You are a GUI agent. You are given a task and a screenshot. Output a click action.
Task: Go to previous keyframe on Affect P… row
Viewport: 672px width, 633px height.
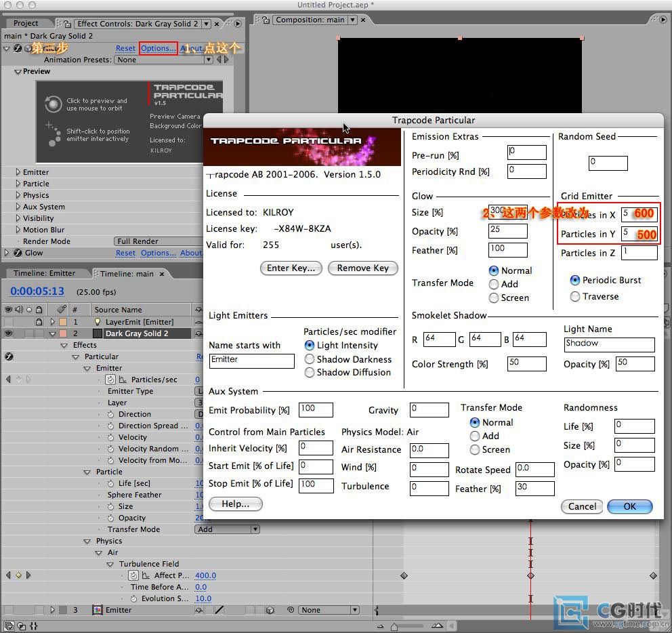click(x=8, y=575)
